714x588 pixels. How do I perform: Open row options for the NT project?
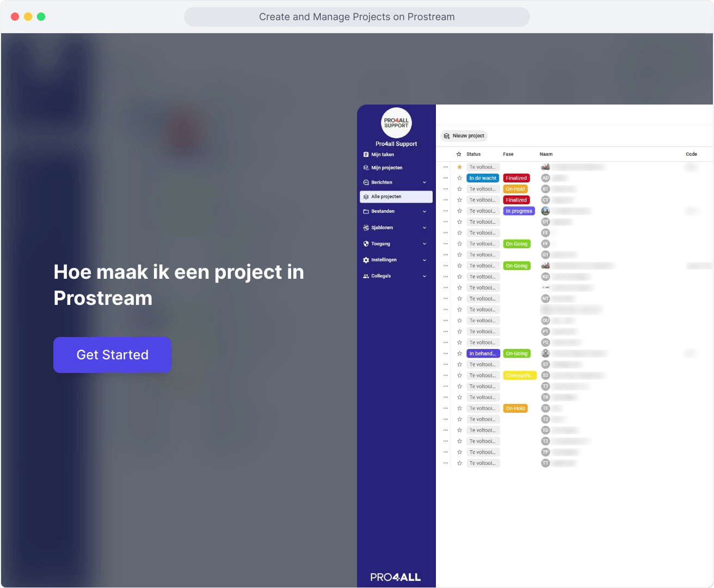click(446, 299)
